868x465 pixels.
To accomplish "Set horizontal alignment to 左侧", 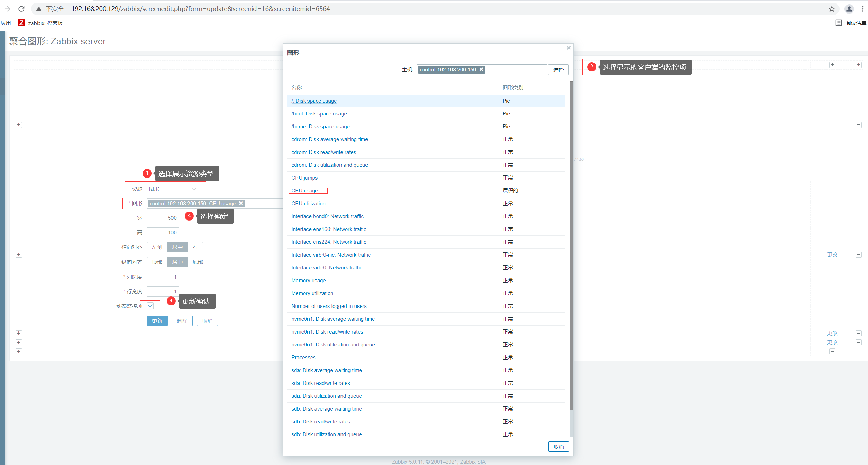I will 157,247.
